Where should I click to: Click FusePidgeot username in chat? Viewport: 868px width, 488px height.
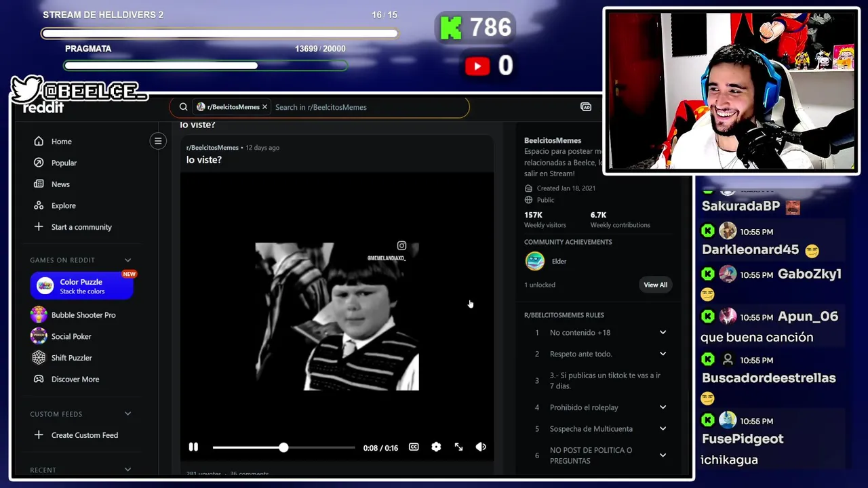[743, 439]
